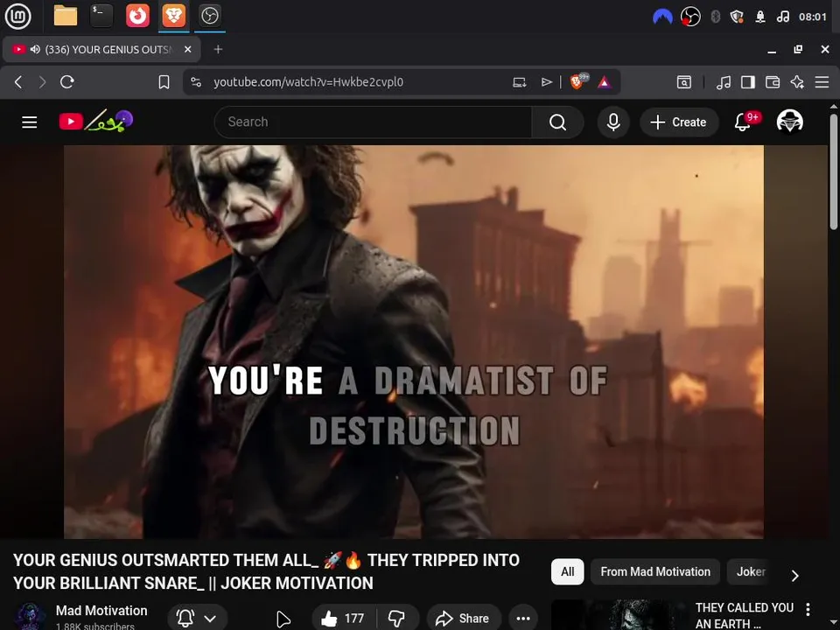The height and width of the screenshot is (630, 840).
Task: Go to YouTube home via logo
Action: coord(96,122)
